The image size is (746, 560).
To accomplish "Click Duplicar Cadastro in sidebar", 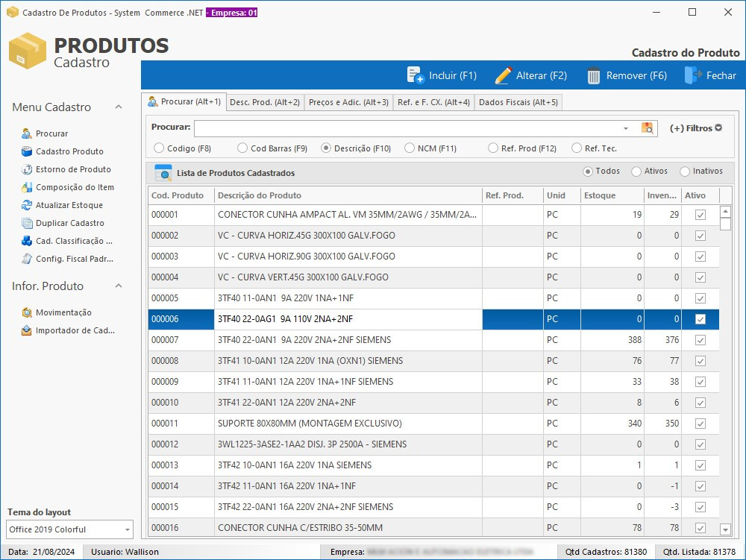I will tap(70, 223).
